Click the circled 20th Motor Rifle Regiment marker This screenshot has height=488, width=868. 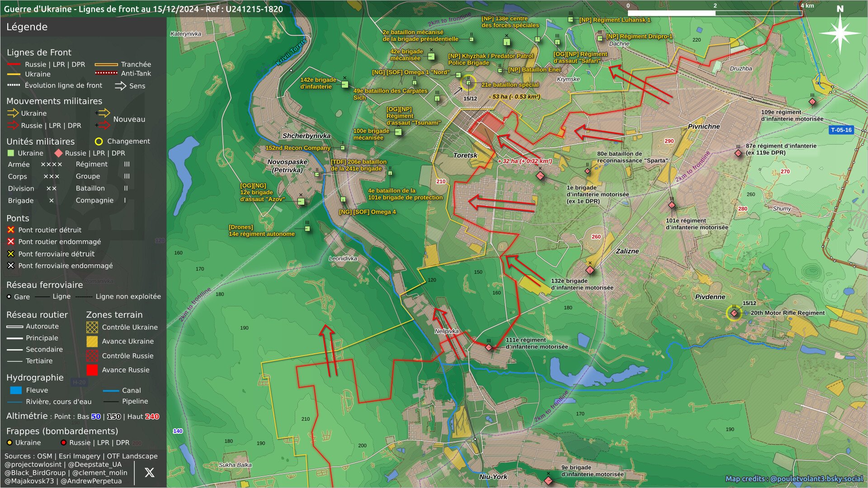734,313
